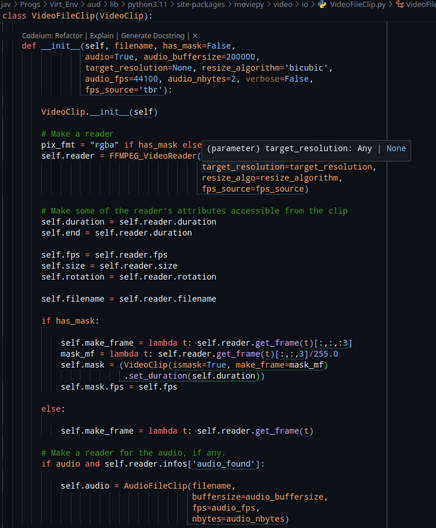Screen dimensions: 436x528
Task: Click None type in the hover tooltip
Action: pyautogui.click(x=396, y=148)
